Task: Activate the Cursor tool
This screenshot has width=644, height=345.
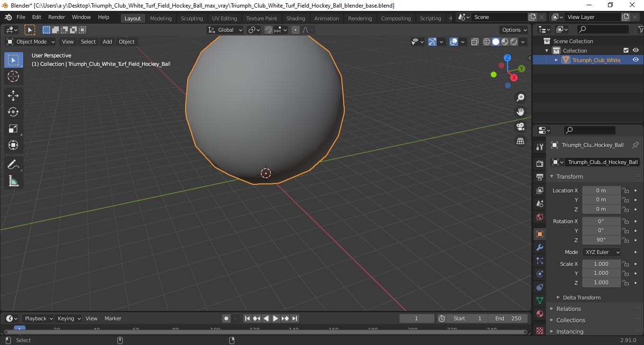Action: coord(13,76)
